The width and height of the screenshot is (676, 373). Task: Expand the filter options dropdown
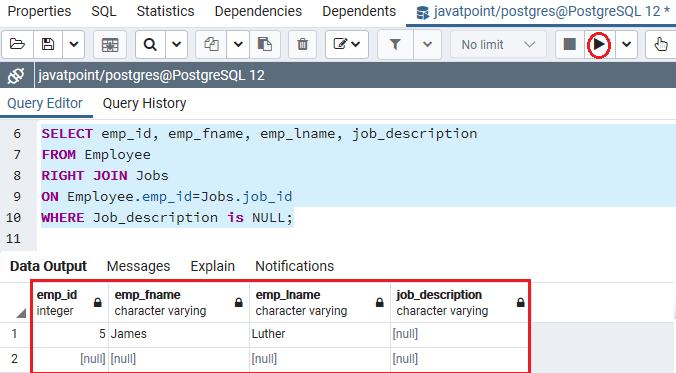point(427,44)
